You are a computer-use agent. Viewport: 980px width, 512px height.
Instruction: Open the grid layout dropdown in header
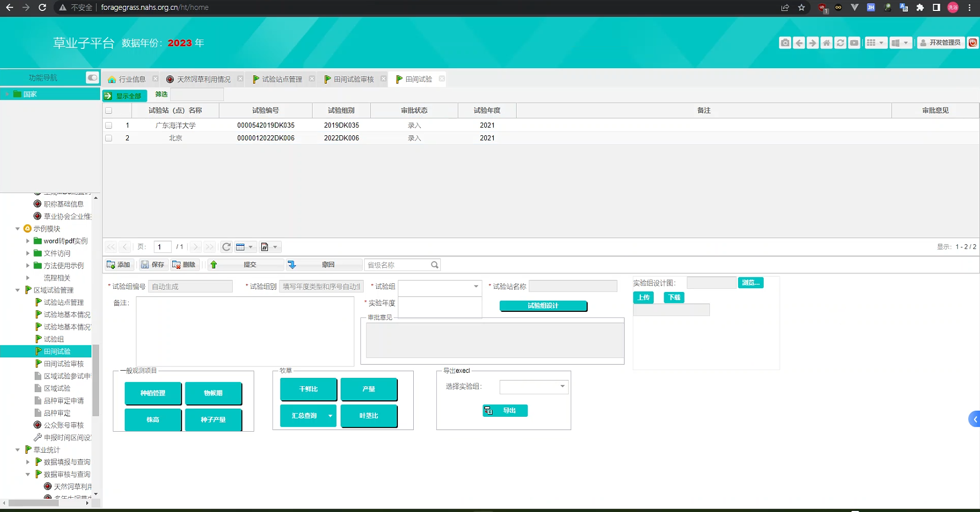pos(875,43)
